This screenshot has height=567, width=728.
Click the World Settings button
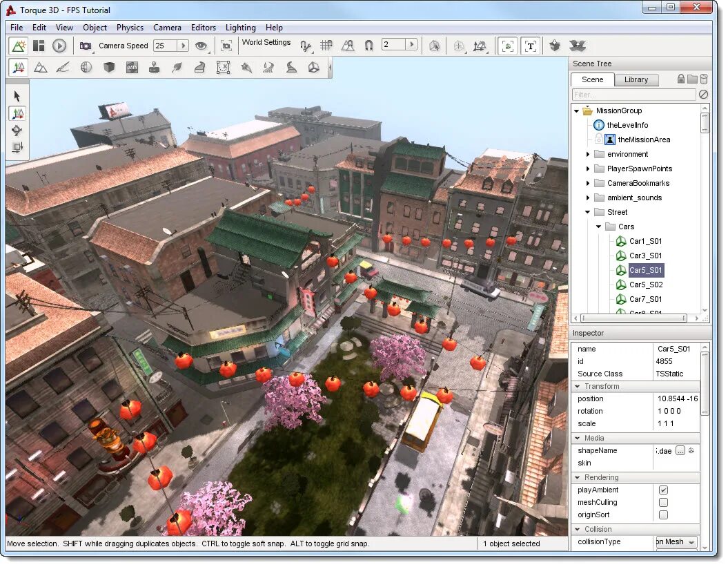click(267, 42)
